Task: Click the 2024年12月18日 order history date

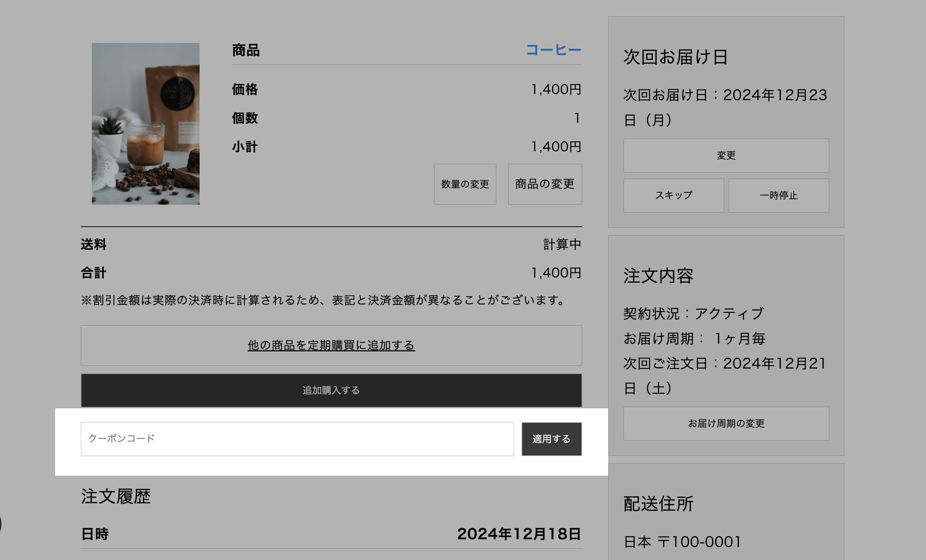Action: 518,534
